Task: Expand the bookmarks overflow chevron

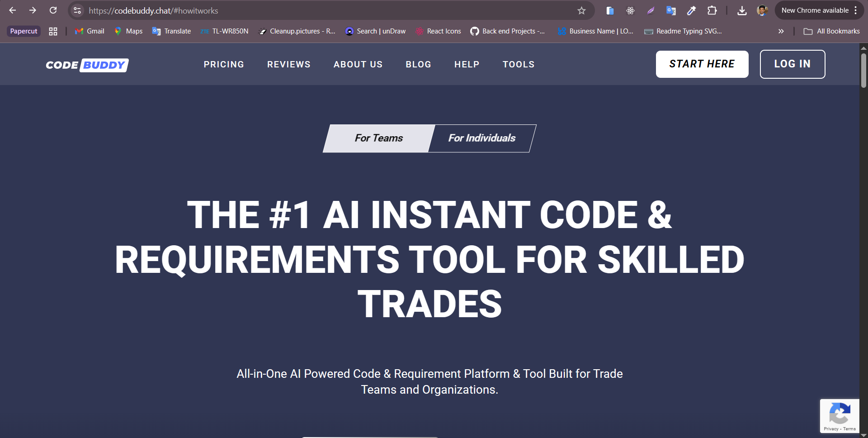Action: (x=781, y=31)
